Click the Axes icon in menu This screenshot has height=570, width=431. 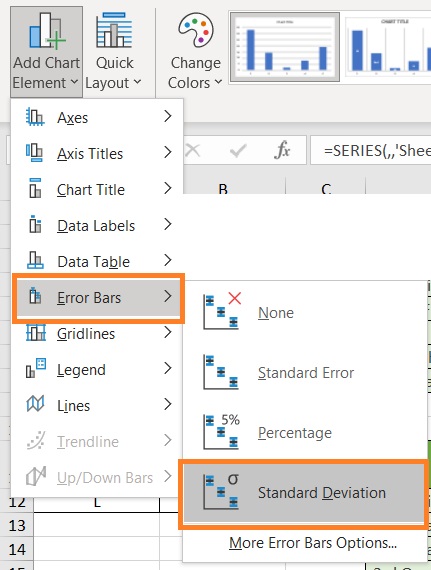(35, 117)
